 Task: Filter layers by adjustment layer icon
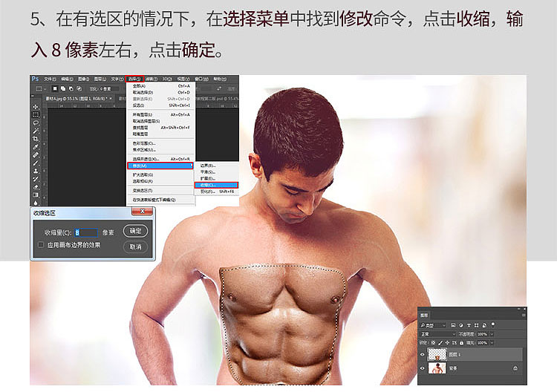coord(461,325)
